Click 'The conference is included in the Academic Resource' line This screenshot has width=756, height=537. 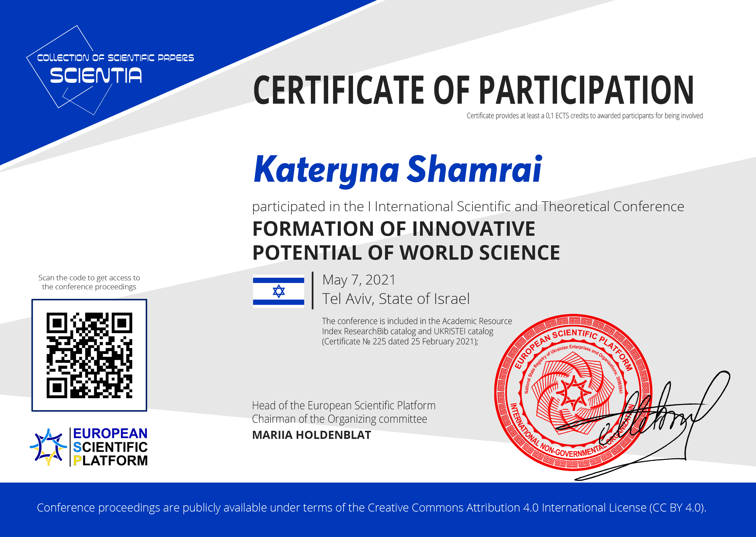click(x=417, y=321)
